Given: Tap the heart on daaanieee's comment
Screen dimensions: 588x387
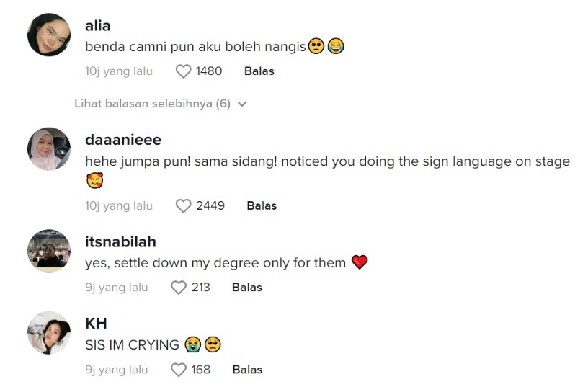Looking at the screenshot, I should pyautogui.click(x=184, y=206).
